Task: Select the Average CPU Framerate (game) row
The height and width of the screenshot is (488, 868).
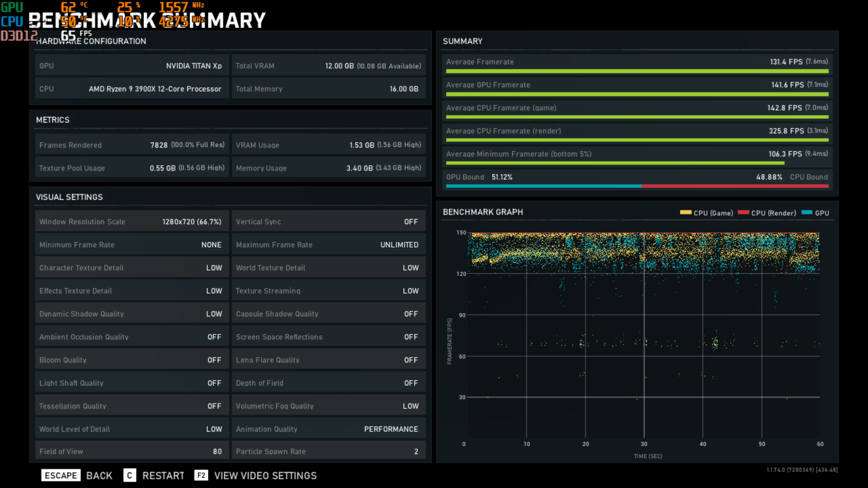Action: tap(637, 110)
